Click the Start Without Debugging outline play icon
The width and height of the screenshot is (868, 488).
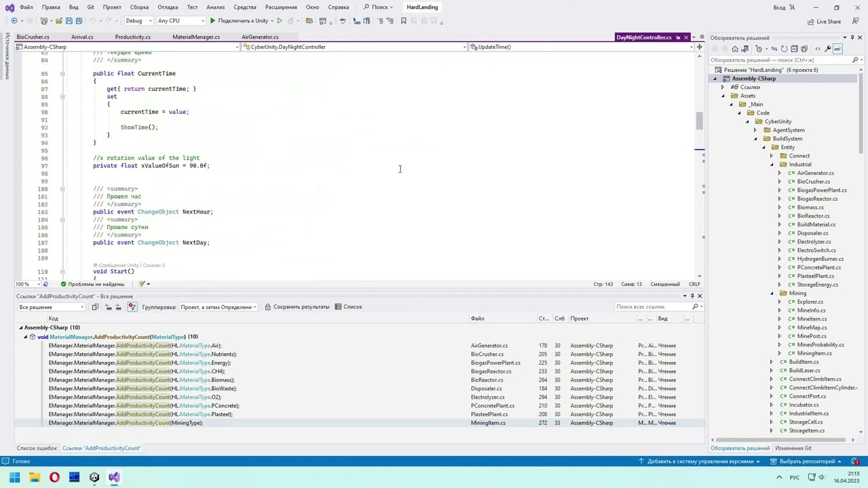pyautogui.click(x=279, y=21)
